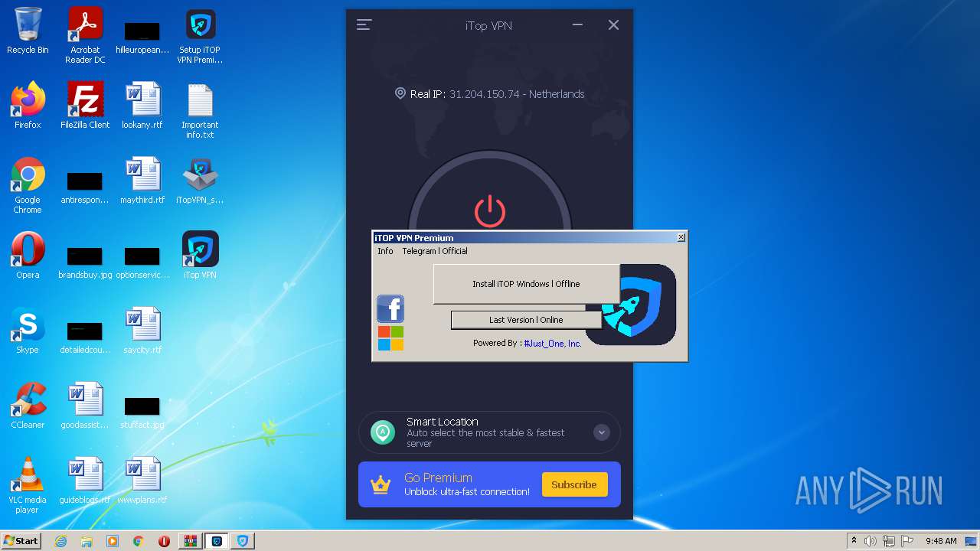Viewport: 980px width, 551px height.
Task: Click the location pin icon beside Real IP
Action: coord(400,93)
